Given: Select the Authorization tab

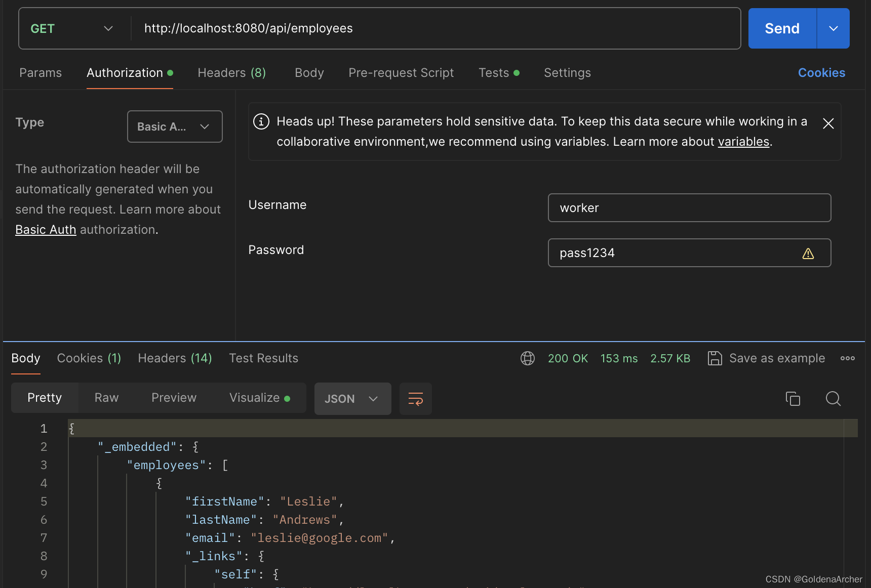Looking at the screenshot, I should point(130,73).
